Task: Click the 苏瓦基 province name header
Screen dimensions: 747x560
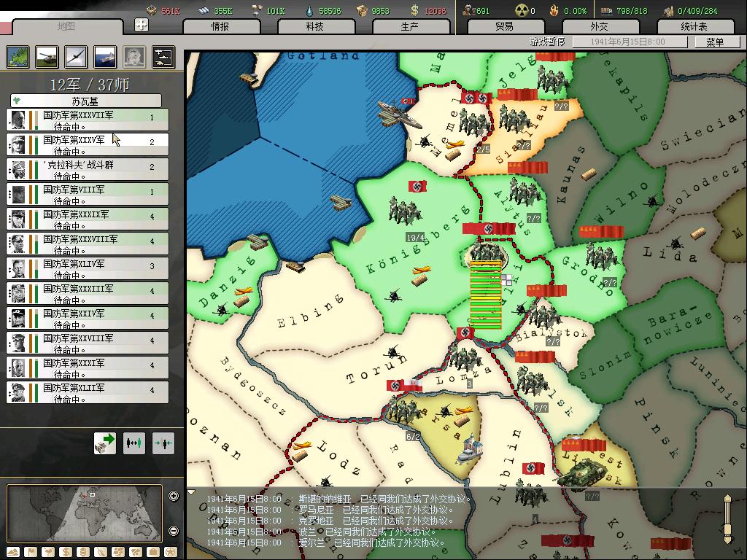Action: click(86, 101)
